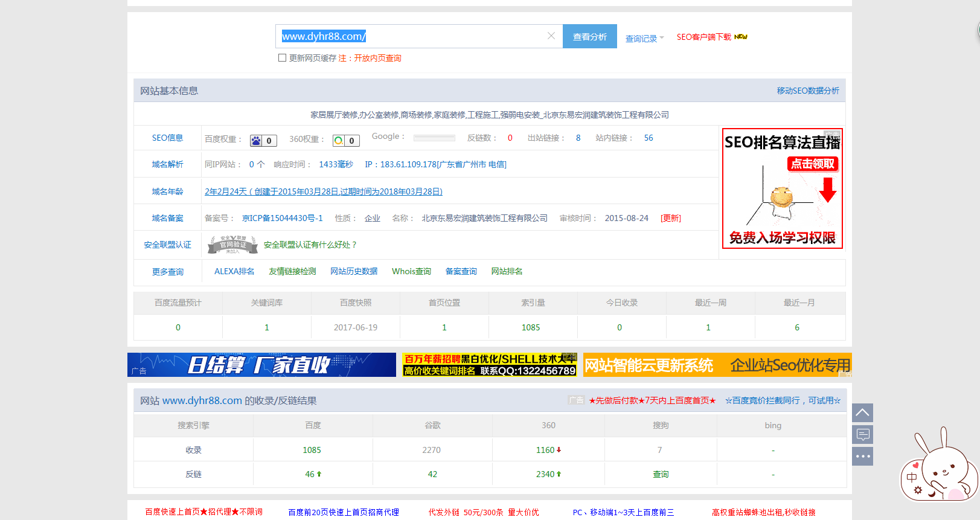Click the security alliance verification badge
The width and height of the screenshot is (980, 520).
click(x=232, y=245)
